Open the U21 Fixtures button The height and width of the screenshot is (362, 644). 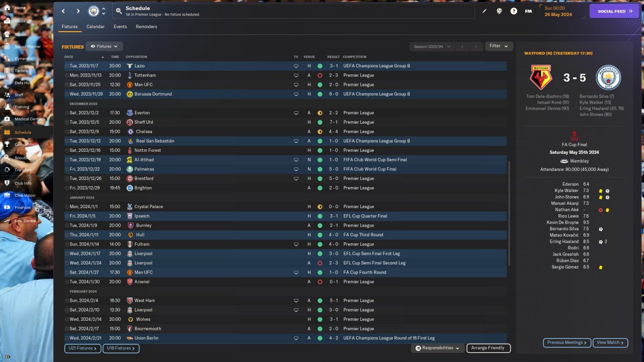click(x=83, y=348)
